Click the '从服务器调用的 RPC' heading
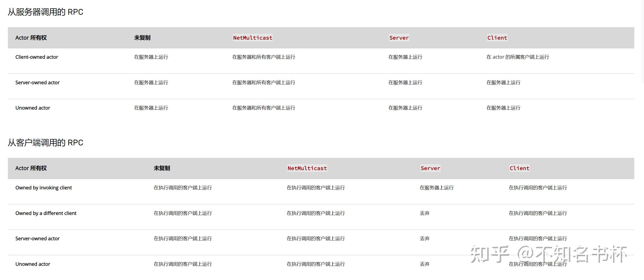This screenshot has width=644, height=280. tap(45, 12)
